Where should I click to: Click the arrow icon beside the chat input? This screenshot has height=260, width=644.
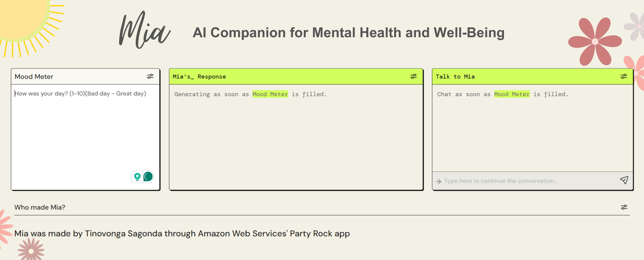(439, 181)
